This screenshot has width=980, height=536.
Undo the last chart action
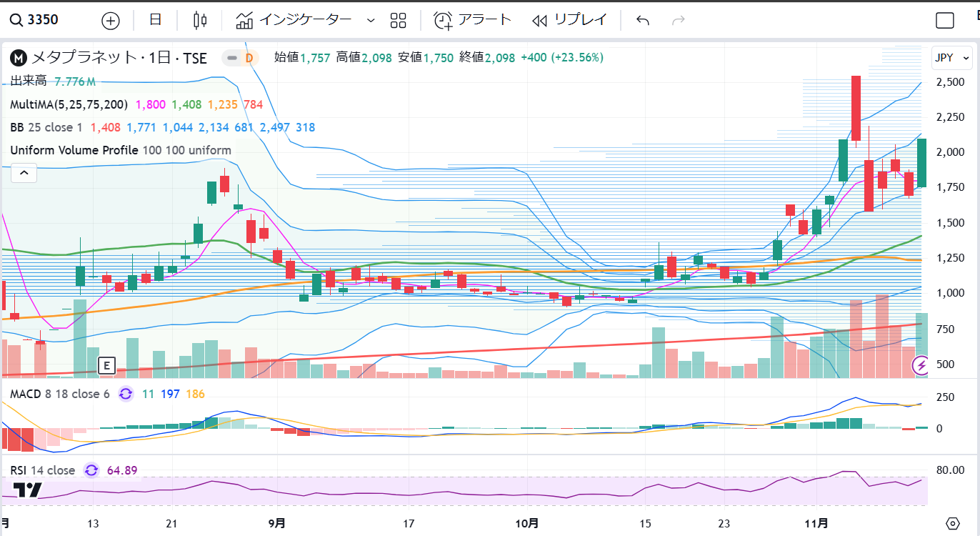coord(643,20)
